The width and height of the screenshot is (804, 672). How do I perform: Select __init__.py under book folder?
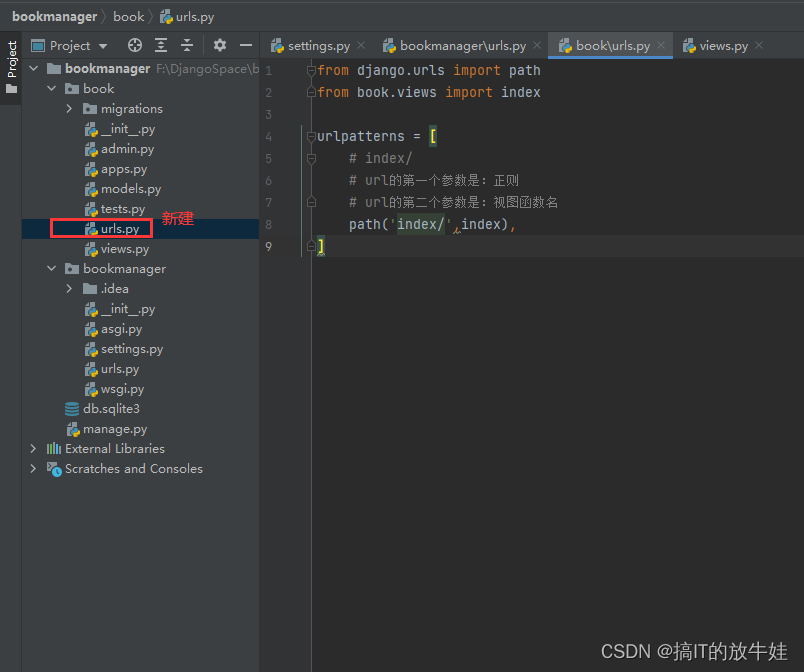(128, 129)
